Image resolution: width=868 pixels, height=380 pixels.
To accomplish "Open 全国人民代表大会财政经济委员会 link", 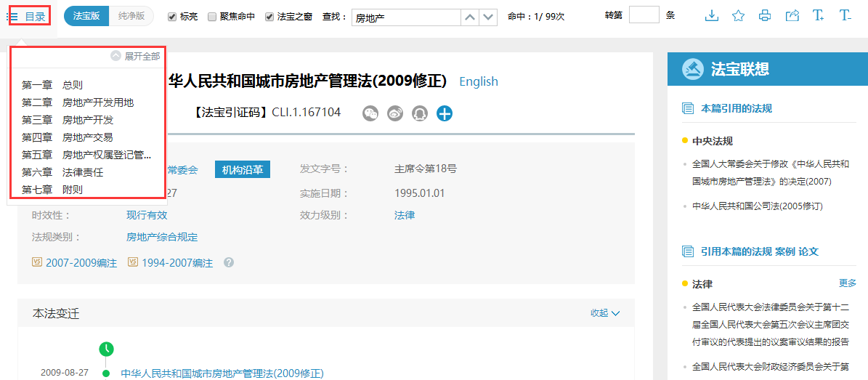I will [x=771, y=366].
